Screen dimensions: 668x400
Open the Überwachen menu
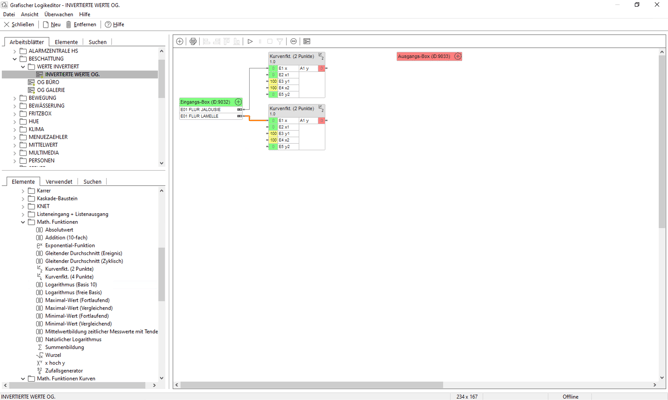point(58,14)
